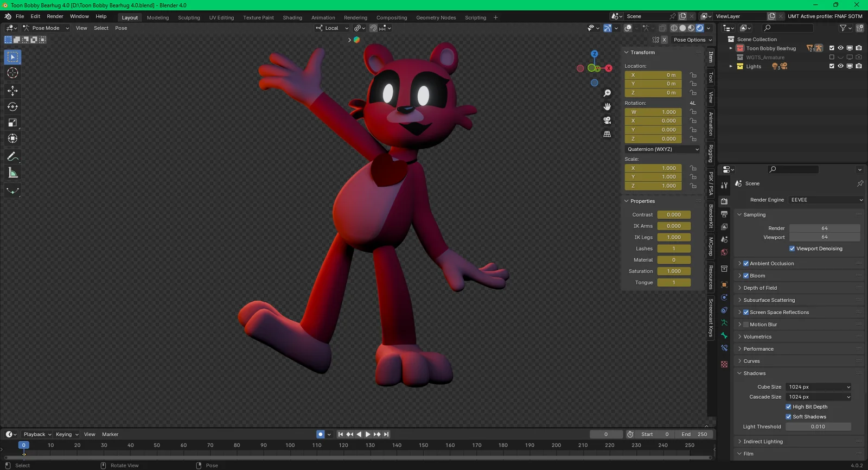The height and width of the screenshot is (470, 868).
Task: Toggle camera view in the viewport
Action: [607, 120]
